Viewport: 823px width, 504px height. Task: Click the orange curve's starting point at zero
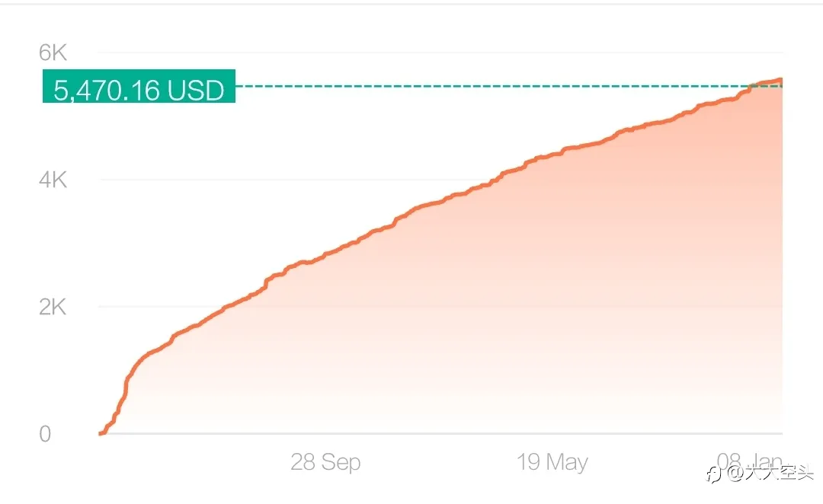(x=101, y=433)
